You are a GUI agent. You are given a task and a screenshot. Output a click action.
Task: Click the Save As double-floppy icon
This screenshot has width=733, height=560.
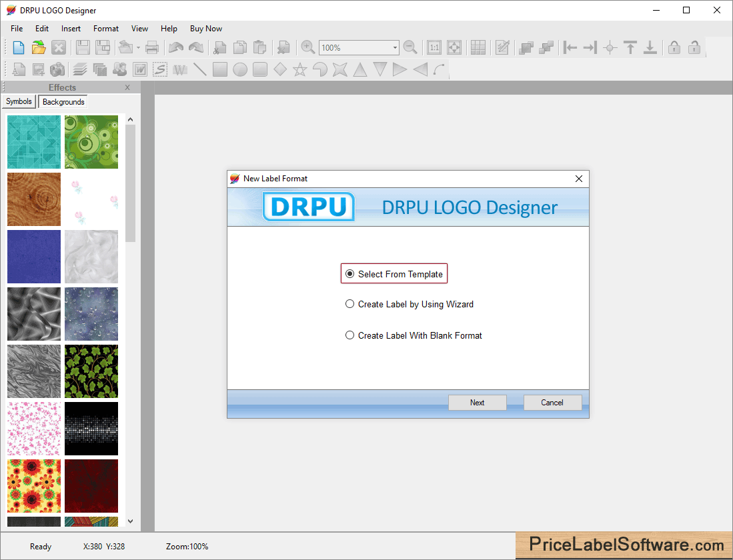pos(103,48)
